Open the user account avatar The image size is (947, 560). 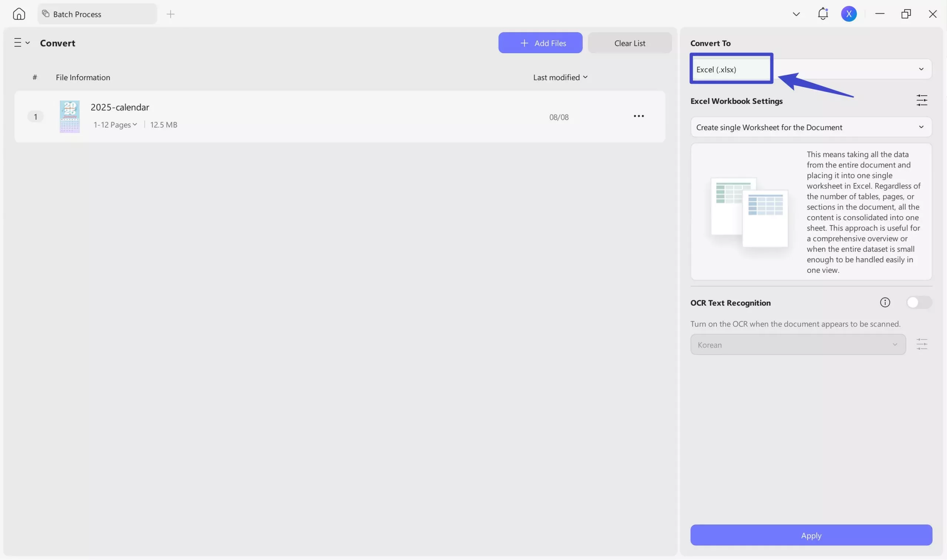(849, 14)
